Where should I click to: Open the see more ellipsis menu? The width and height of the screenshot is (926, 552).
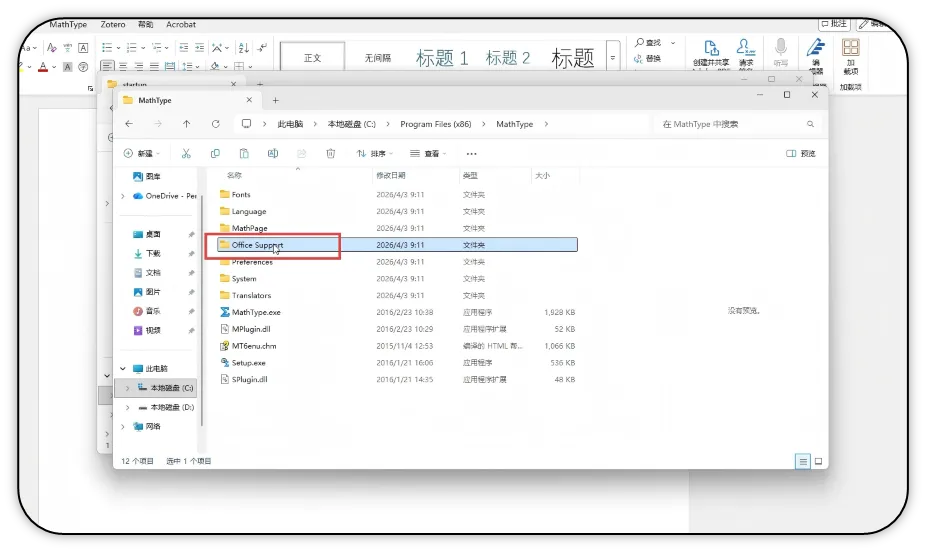point(471,153)
